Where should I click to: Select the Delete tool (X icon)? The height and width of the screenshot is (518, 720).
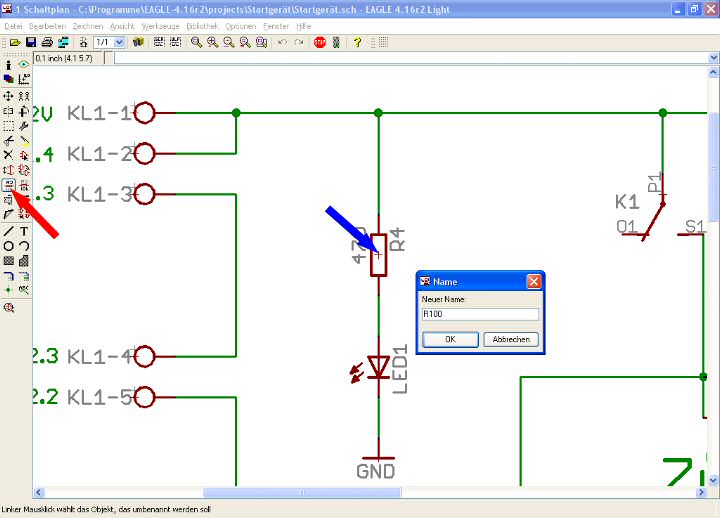tap(9, 155)
